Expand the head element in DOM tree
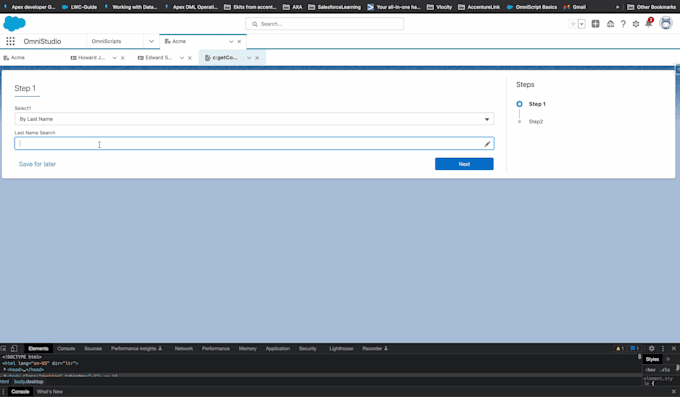 coord(5,369)
